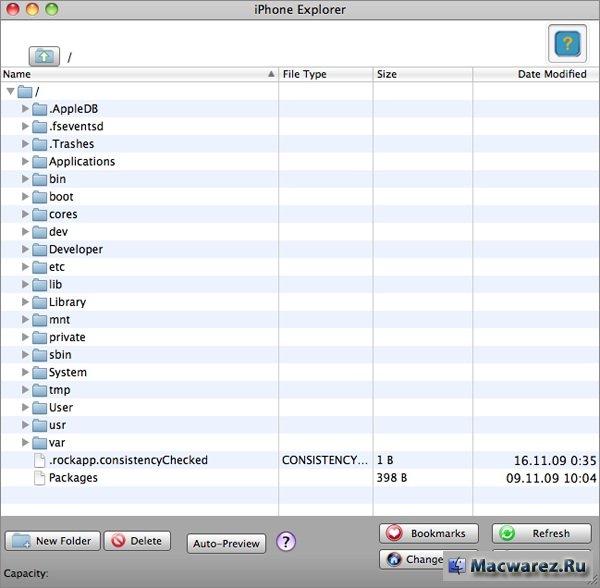Click the .rockapp.consistencyChecked file icon
This screenshot has width=600, height=588.
[x=40, y=460]
